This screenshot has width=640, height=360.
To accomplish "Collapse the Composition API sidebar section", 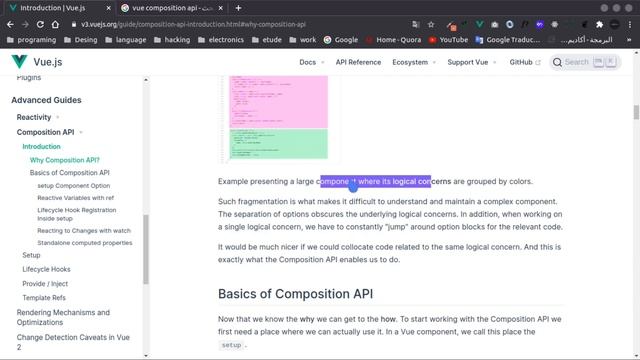I will coord(49,132).
